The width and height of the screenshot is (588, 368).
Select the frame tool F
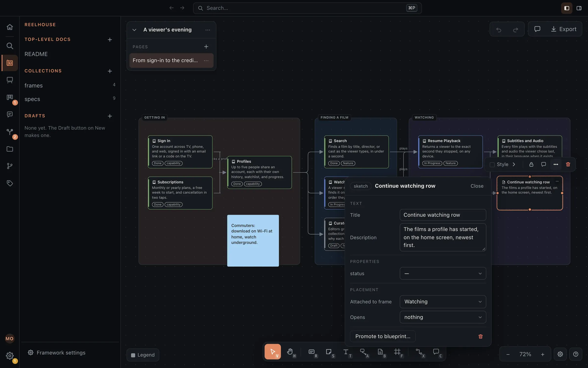[398, 352]
